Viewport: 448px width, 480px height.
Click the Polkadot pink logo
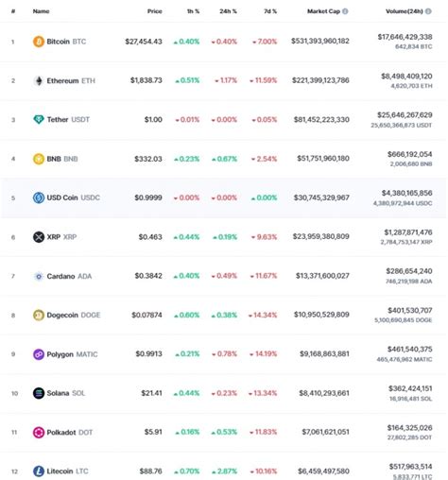[x=39, y=433]
